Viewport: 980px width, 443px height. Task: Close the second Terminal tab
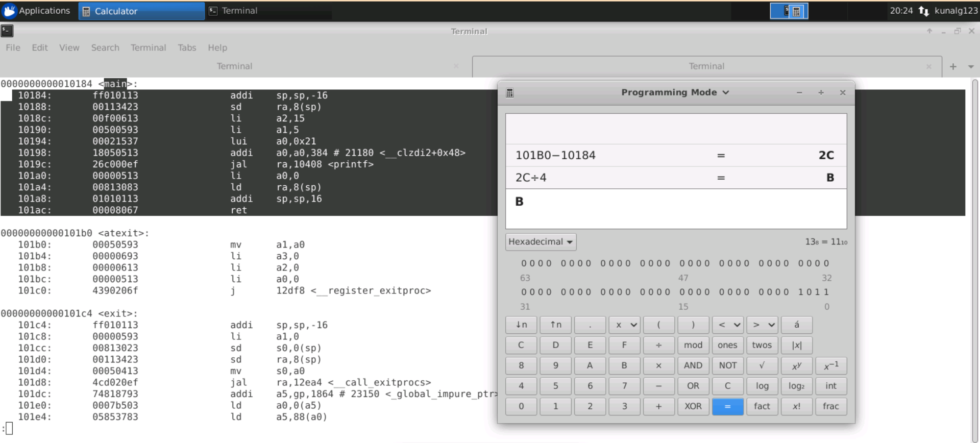pyautogui.click(x=929, y=66)
